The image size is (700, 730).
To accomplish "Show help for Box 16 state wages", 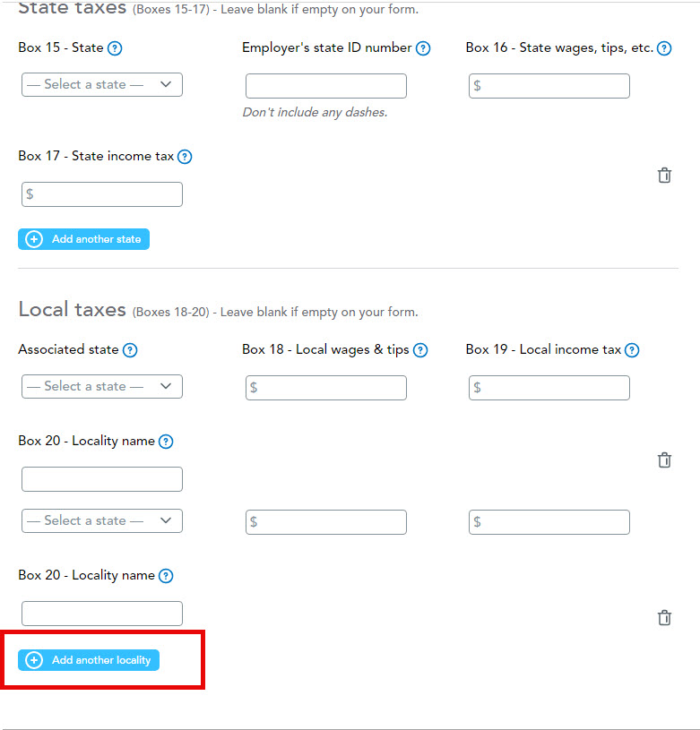I will click(x=663, y=48).
